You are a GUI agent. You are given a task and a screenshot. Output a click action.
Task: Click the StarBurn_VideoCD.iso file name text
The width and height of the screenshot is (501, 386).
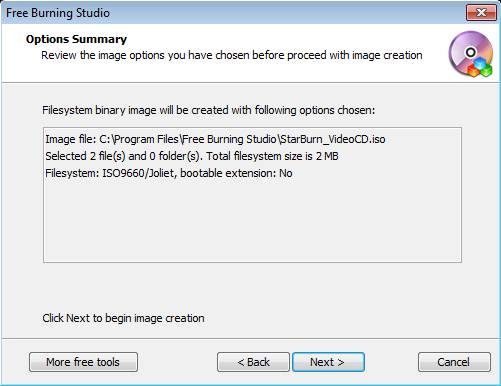[x=333, y=139]
